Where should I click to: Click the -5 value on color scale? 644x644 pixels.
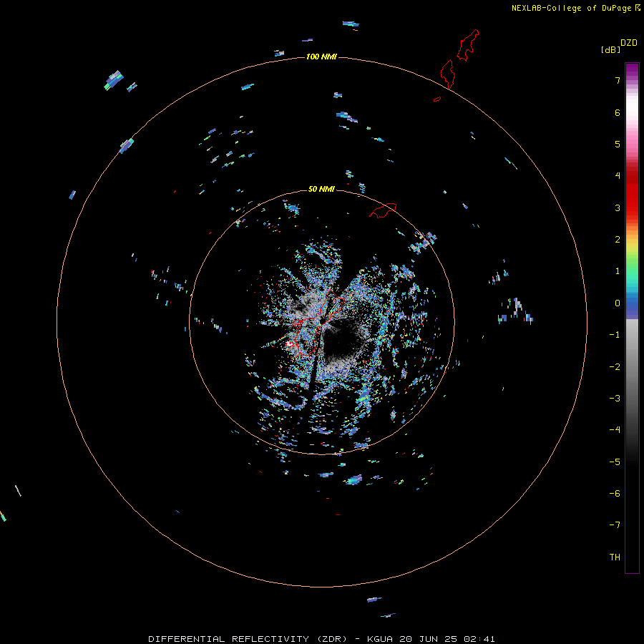click(x=615, y=462)
